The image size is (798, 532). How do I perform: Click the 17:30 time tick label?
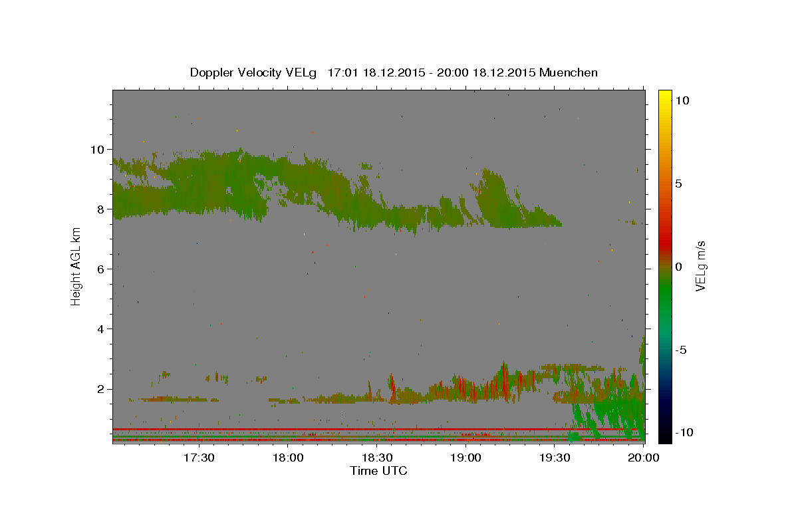[199, 458]
